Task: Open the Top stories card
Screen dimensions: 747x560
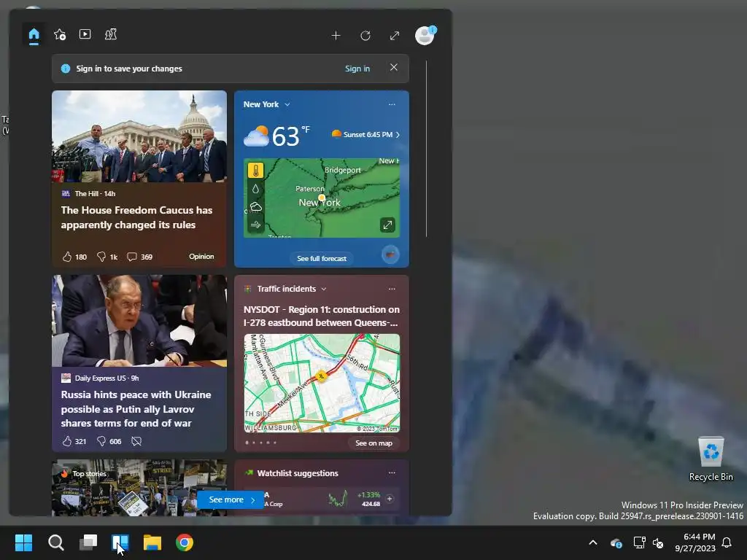Action: tap(139, 488)
